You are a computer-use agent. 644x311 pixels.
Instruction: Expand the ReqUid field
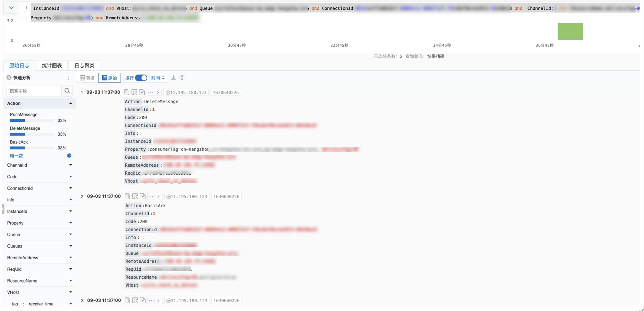point(71,269)
